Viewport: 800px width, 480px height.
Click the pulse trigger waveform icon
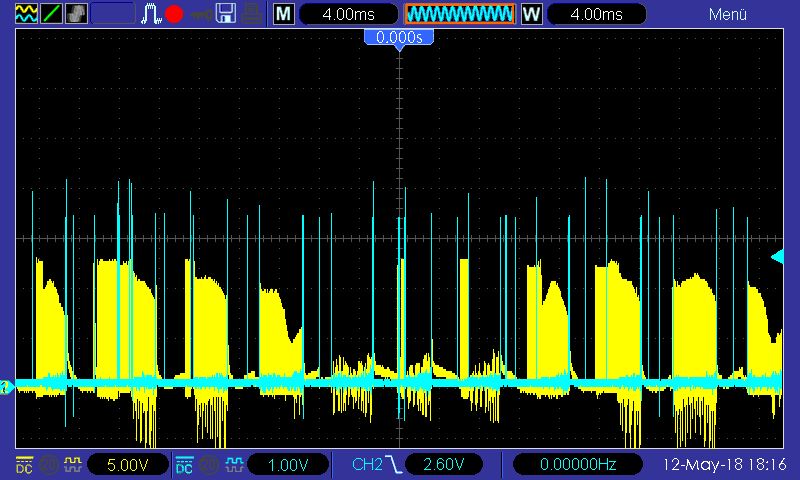pos(150,14)
